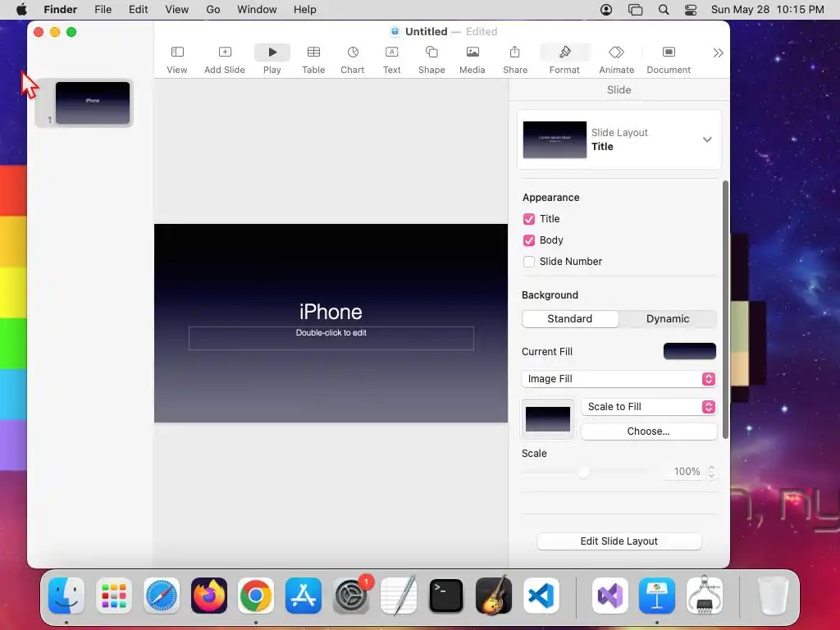840x630 pixels.
Task: Click the date and time in menu bar
Action: (x=767, y=10)
